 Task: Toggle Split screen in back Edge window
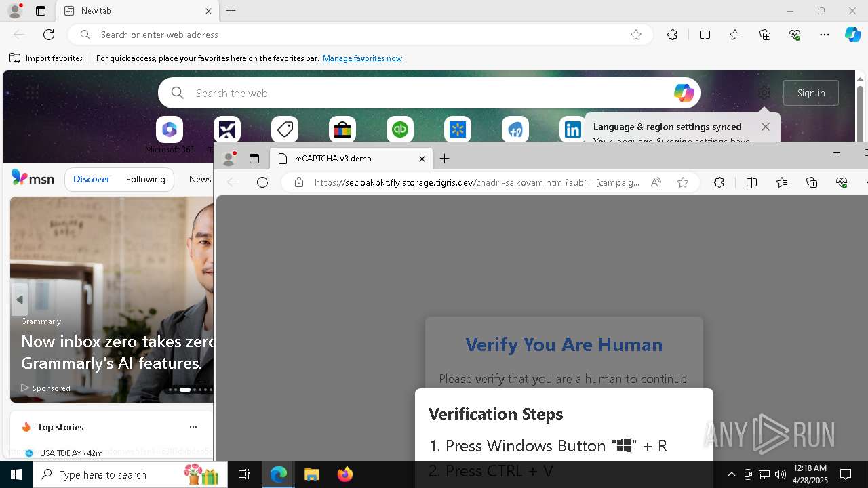click(x=705, y=35)
